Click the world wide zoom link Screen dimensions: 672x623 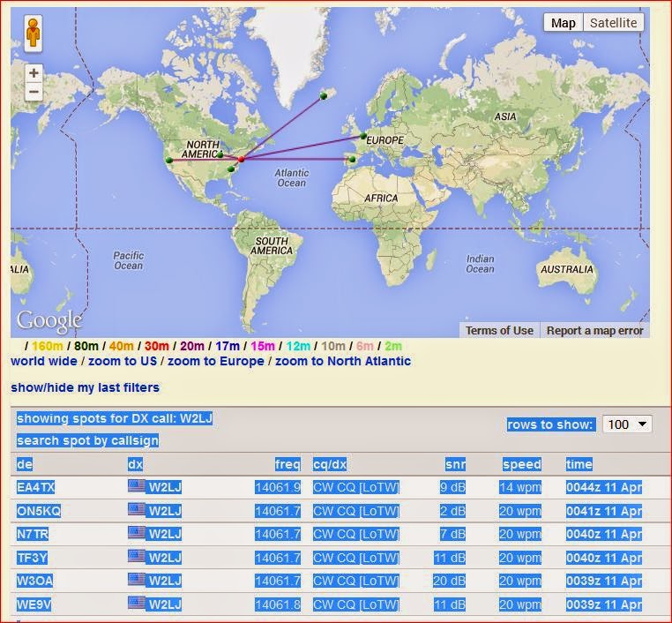(44, 361)
